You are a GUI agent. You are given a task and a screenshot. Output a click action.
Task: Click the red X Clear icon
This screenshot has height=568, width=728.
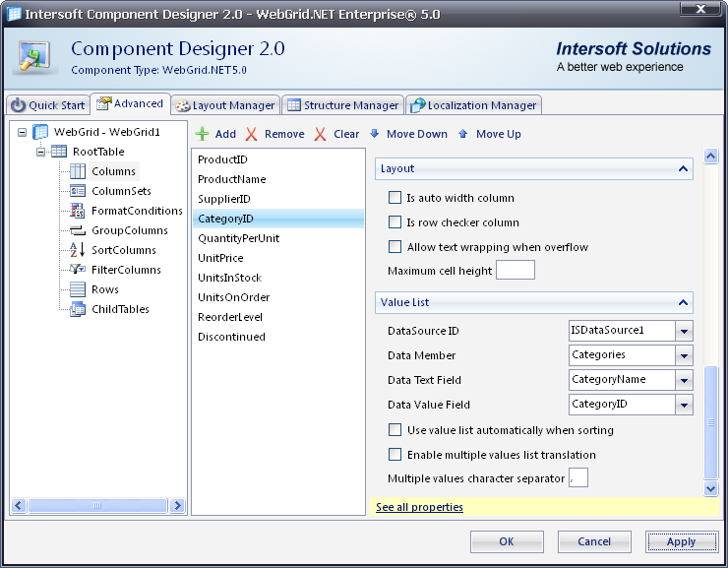coord(320,134)
